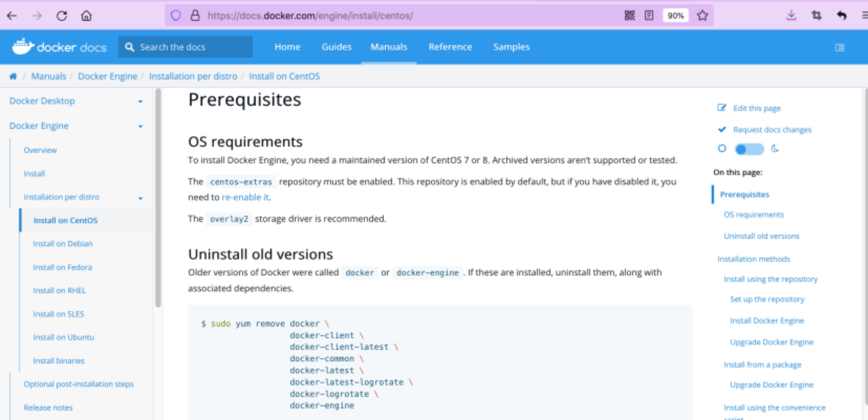Open the Guides nav item

(x=336, y=47)
